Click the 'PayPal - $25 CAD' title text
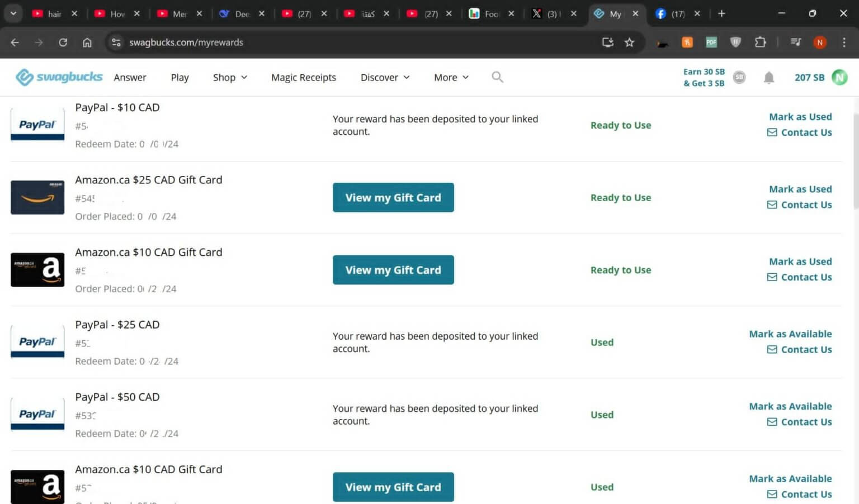The width and height of the screenshot is (859, 504). (117, 325)
